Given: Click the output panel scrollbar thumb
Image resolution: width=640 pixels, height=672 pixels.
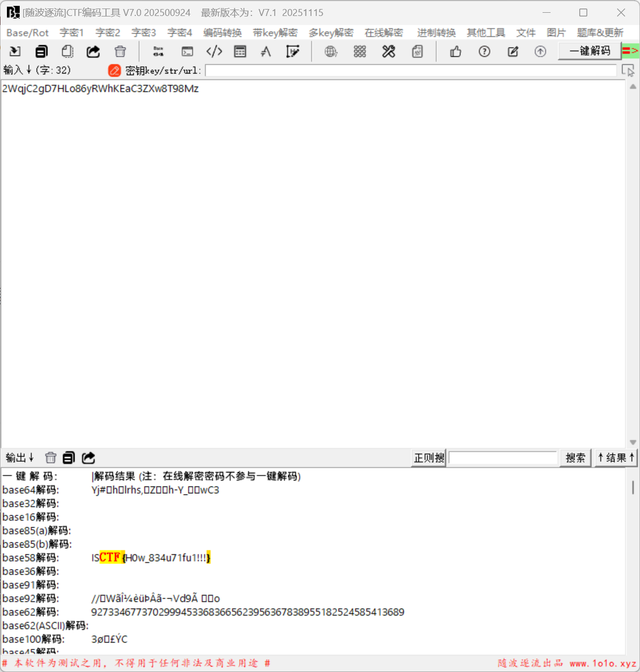Looking at the screenshot, I should click(x=633, y=487).
